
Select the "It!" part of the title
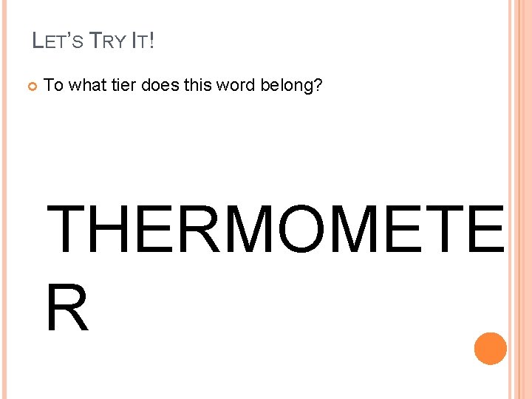tap(143, 41)
